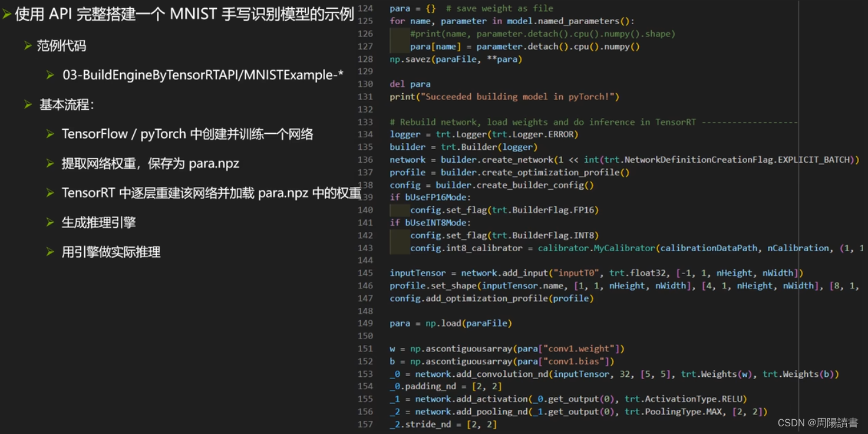Click the config.int8_calibrator = calibrator.MyCalibrator line
This screenshot has width=868, height=434.
(636, 248)
